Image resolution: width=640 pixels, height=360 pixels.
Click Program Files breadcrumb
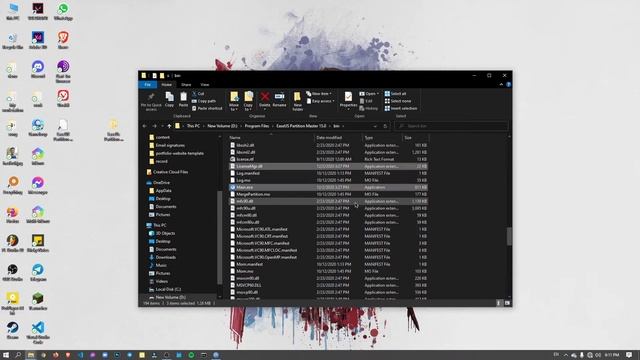pyautogui.click(x=257, y=126)
